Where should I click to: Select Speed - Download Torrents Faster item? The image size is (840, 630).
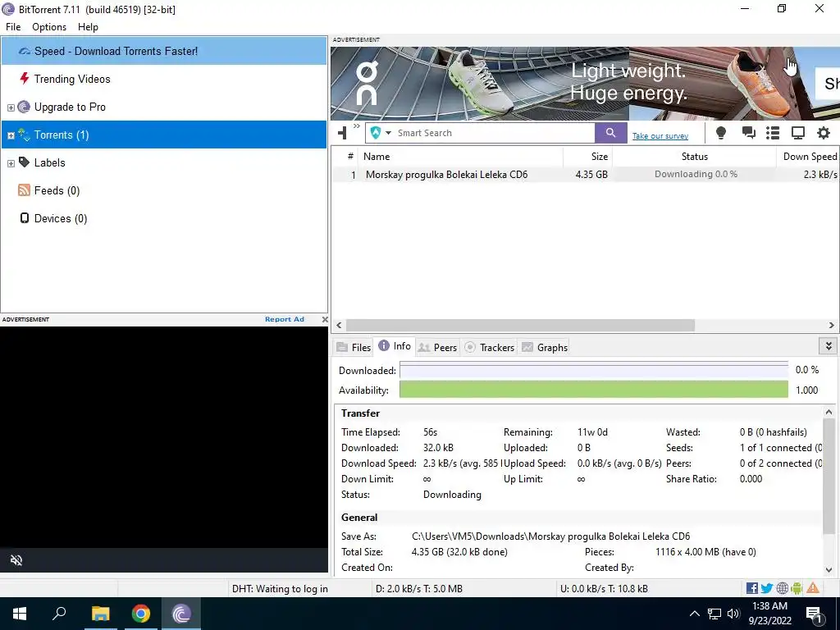pos(164,51)
